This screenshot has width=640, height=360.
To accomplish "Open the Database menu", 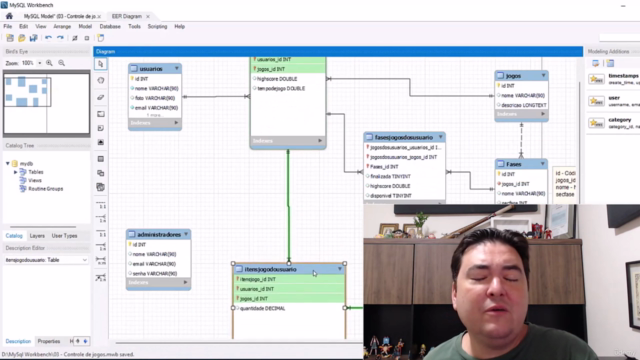I will (110, 27).
